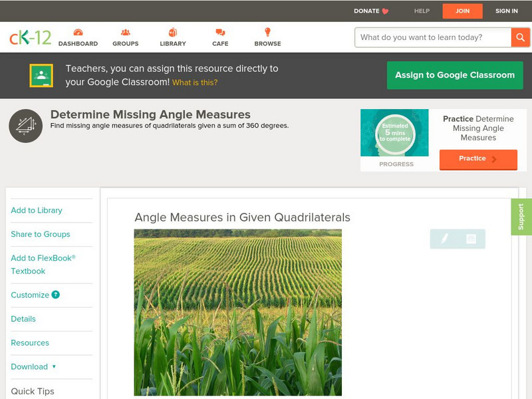
Task: Click the Customize link
Action: click(x=30, y=295)
